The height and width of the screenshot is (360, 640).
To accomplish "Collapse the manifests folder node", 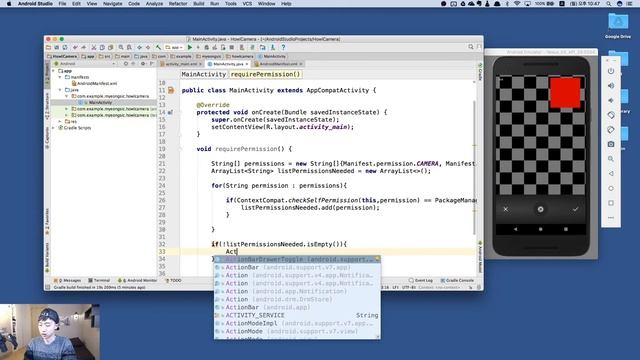I will coord(60,77).
